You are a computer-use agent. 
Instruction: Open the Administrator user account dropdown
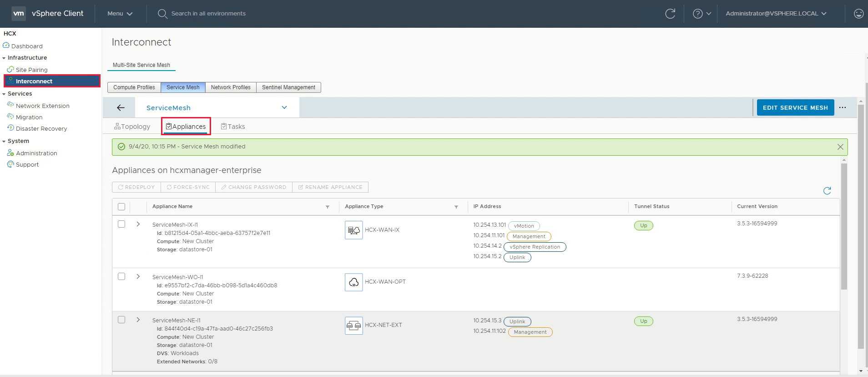click(776, 14)
